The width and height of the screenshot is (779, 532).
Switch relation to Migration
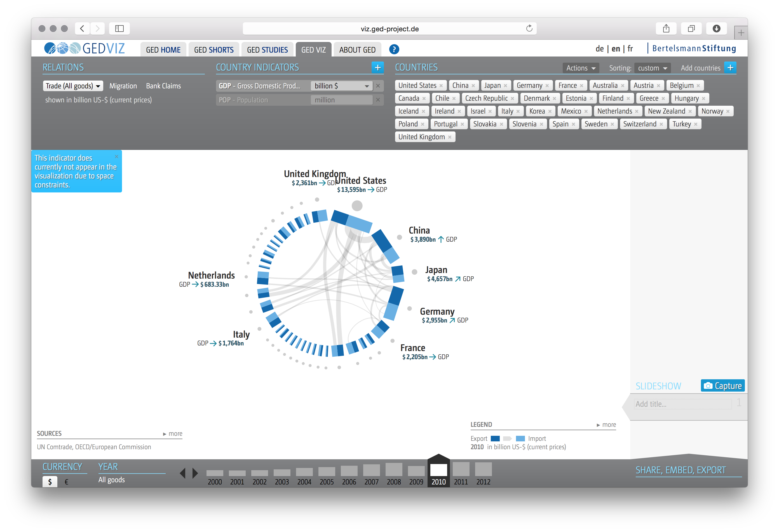click(123, 86)
